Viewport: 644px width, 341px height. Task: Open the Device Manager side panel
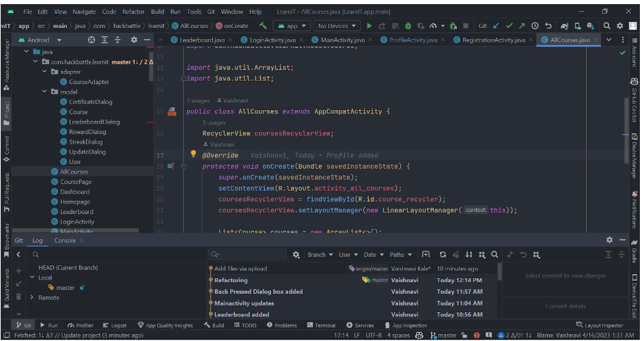[x=635, y=156]
